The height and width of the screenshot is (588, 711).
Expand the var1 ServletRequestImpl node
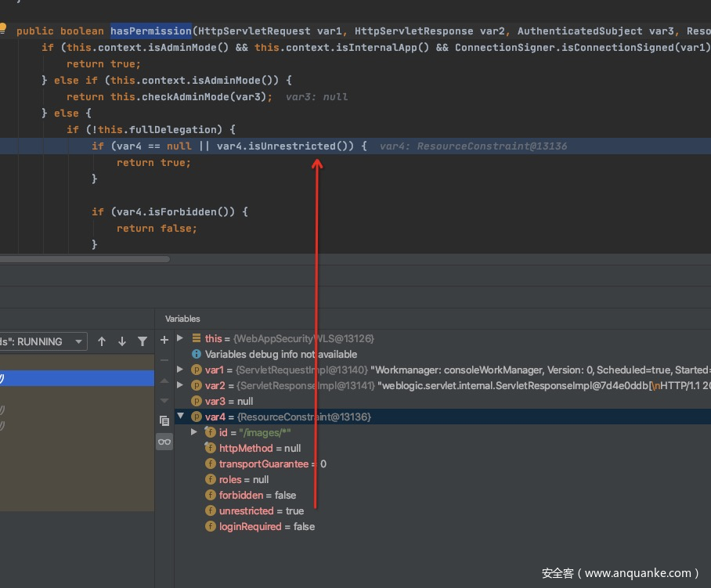pos(180,370)
